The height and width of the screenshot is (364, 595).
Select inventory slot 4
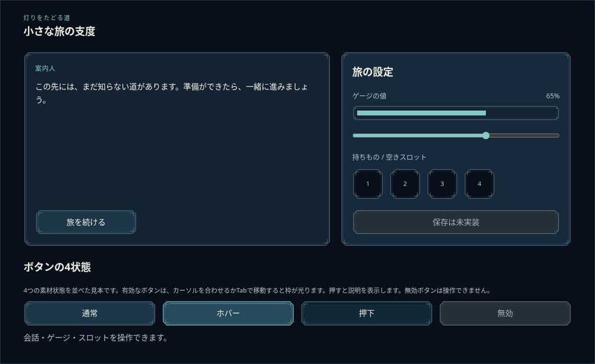pyautogui.click(x=479, y=184)
